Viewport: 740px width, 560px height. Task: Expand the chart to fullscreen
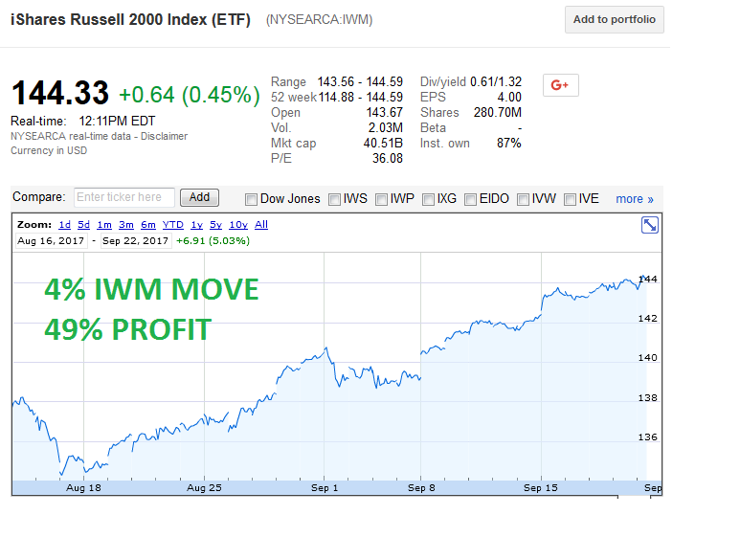(x=649, y=225)
